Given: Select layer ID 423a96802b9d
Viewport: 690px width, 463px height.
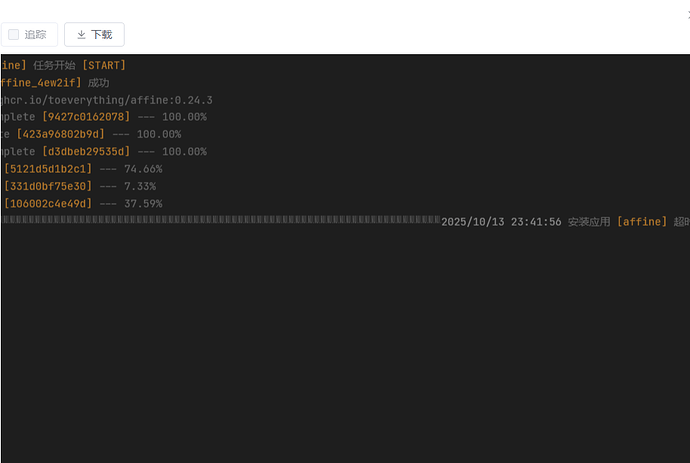Looking at the screenshot, I should point(60,134).
